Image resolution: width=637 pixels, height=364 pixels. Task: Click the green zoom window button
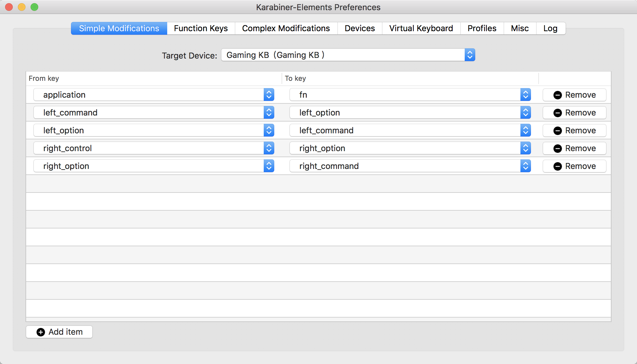coord(34,7)
